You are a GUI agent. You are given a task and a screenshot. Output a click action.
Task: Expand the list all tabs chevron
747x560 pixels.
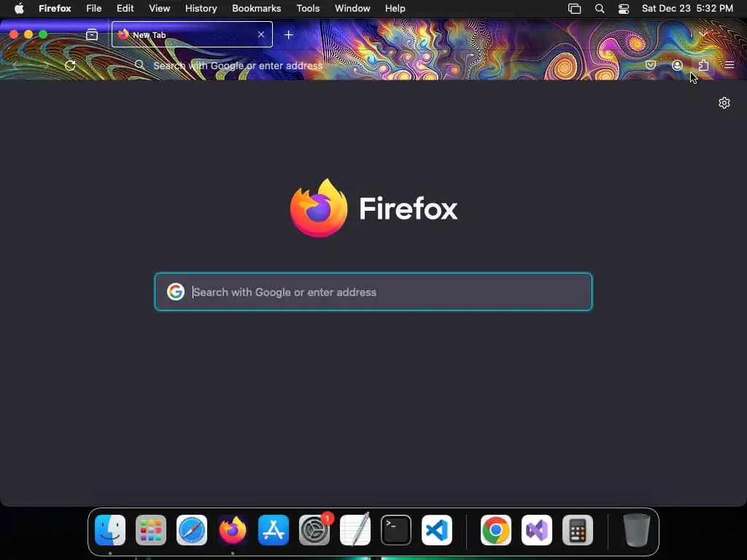703,35
